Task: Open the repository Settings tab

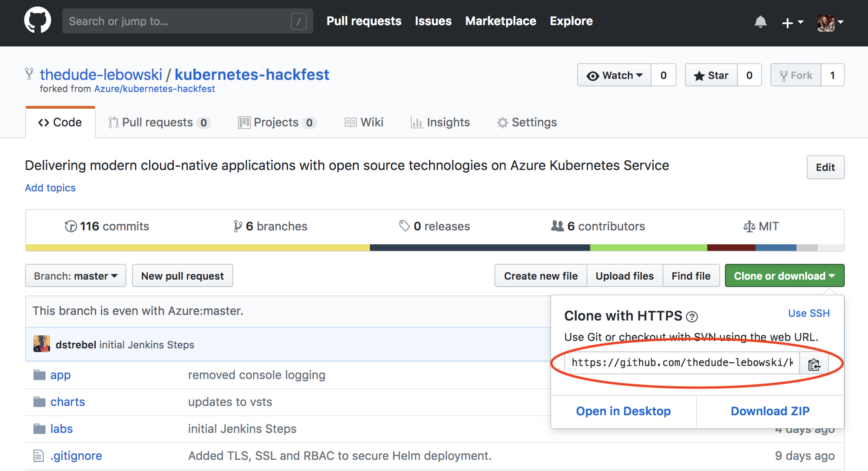Action: point(527,122)
